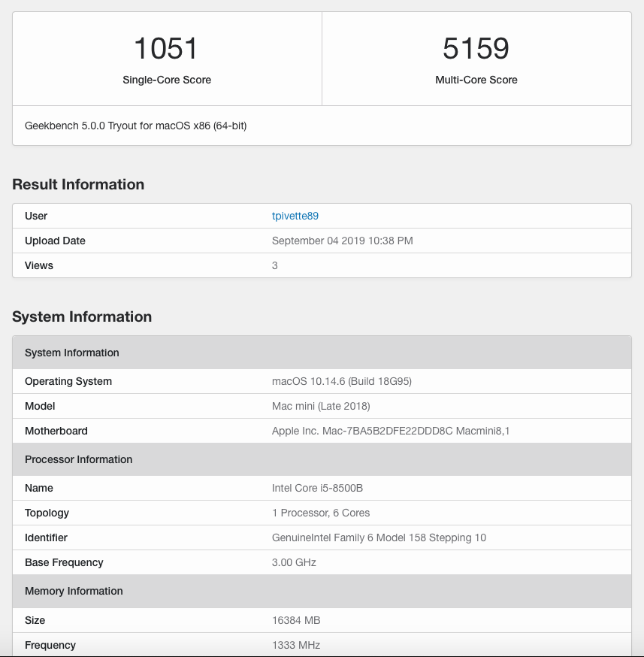This screenshot has height=657, width=644.
Task: Select the single-core score 1051
Action: (166, 48)
